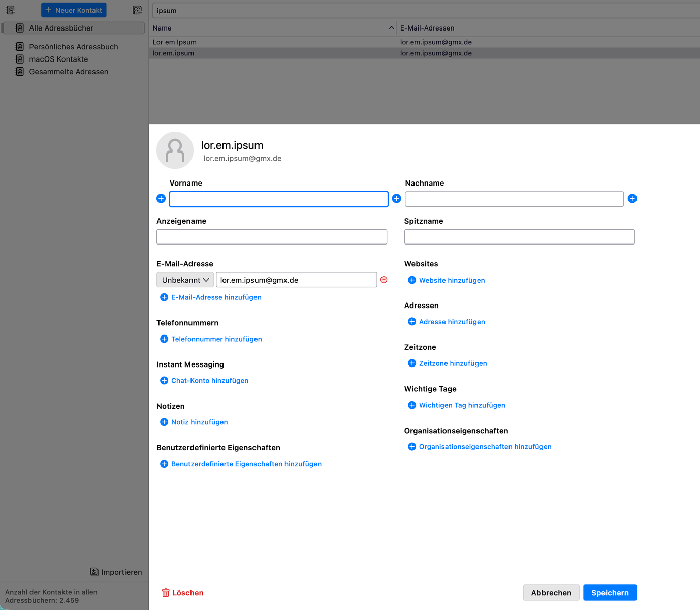
Task: Click Benutzerdefinierte Eigenschaften hinzufügen link
Action: click(241, 464)
